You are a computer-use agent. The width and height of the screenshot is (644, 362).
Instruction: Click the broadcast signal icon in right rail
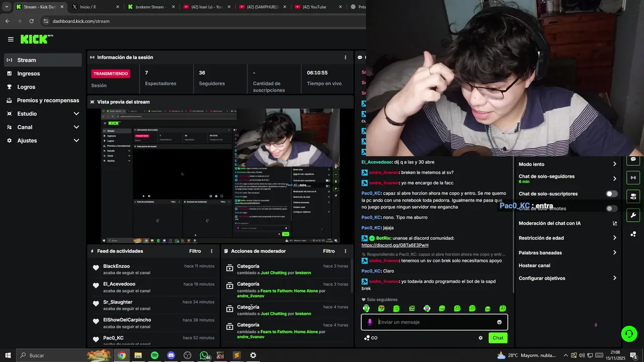(x=633, y=177)
